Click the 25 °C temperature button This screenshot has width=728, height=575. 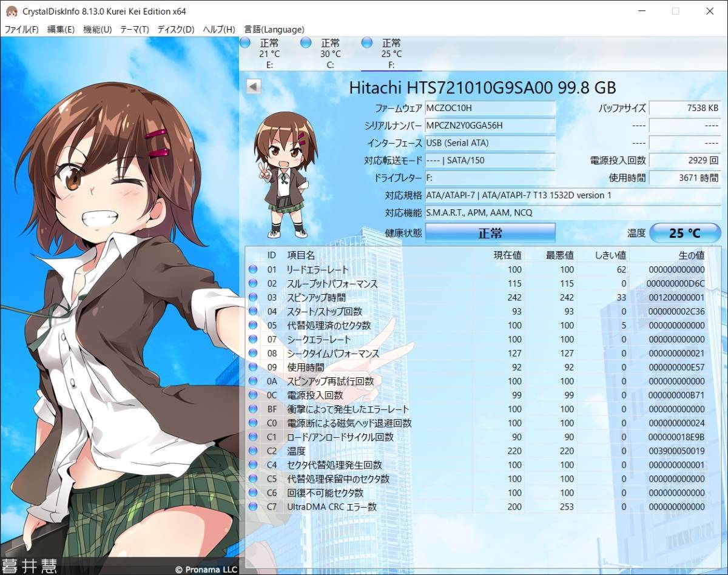(685, 233)
